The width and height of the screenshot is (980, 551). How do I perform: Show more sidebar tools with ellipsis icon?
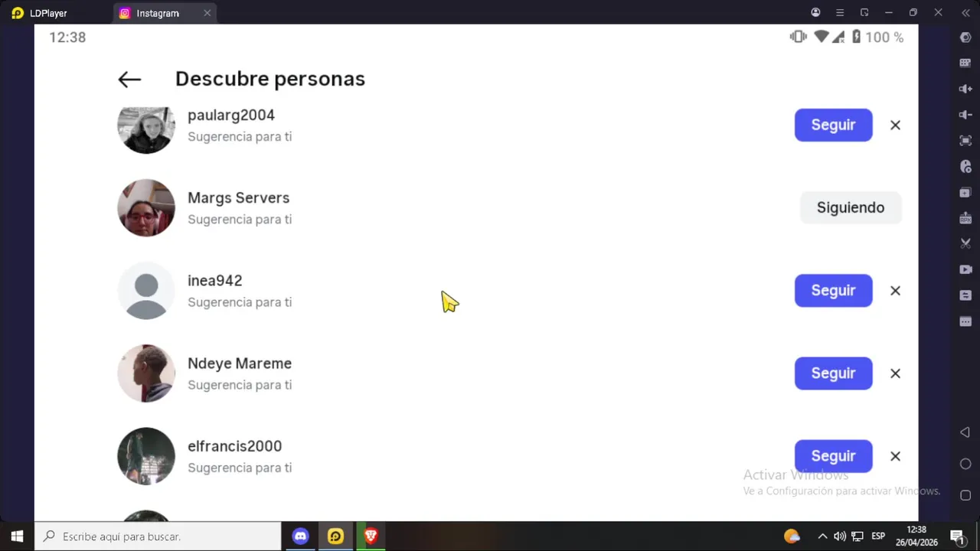[x=965, y=321]
